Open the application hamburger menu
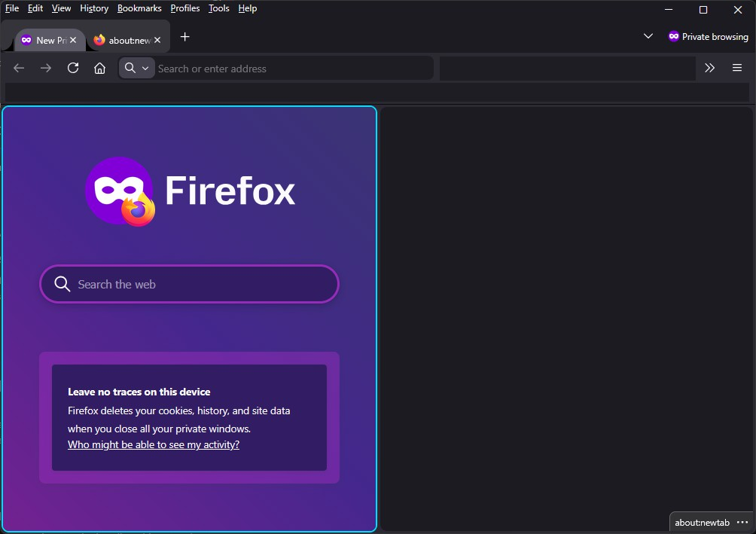The height and width of the screenshot is (534, 756). coord(737,68)
